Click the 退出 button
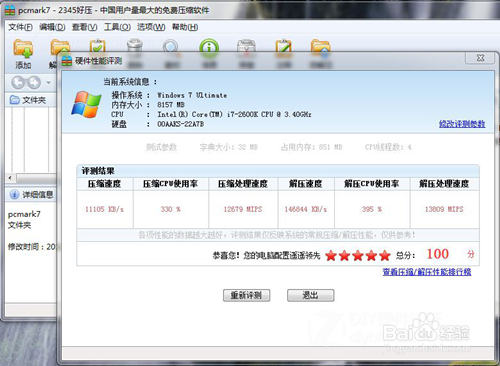 [x=310, y=295]
